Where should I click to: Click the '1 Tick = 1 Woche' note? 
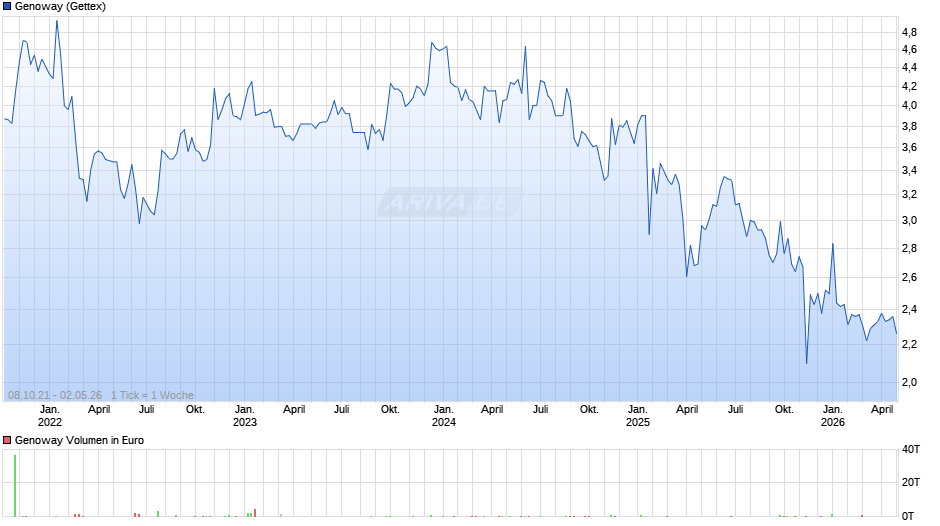(152, 395)
